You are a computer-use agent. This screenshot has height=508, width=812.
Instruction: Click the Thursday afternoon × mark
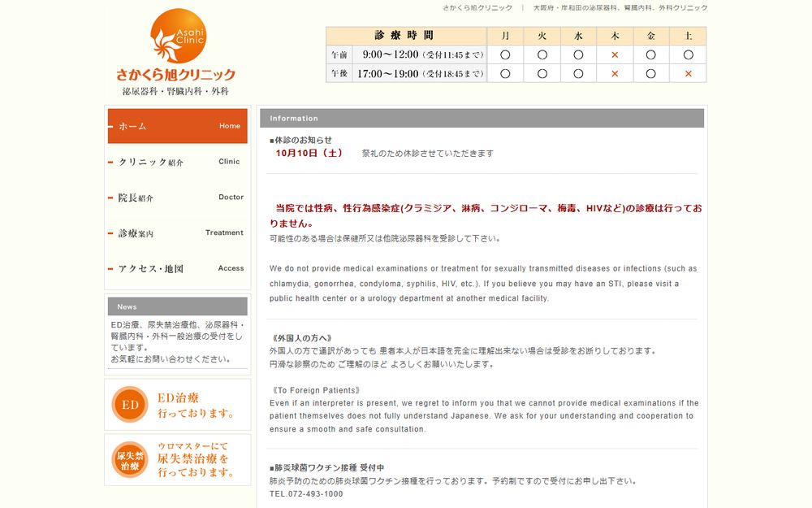[615, 74]
